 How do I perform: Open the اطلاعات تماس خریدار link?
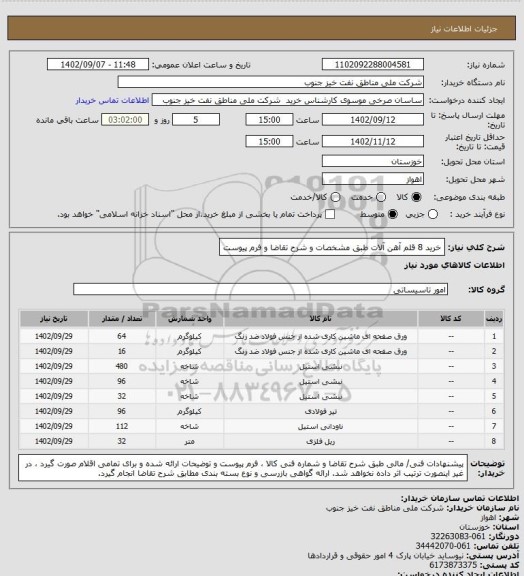pos(112,100)
